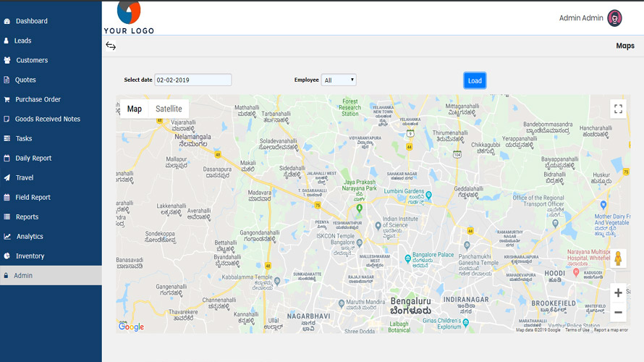Open the Employee dropdown showing All
The image size is (644, 362).
click(339, 80)
